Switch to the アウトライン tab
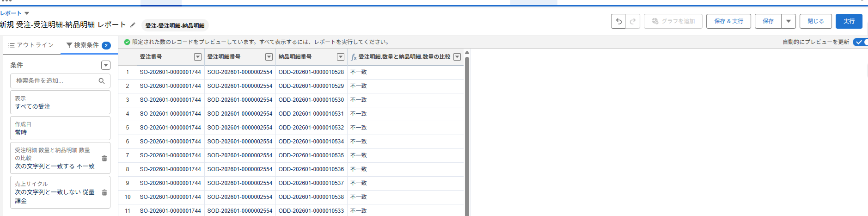Screen dimensions: 868x216 (31, 45)
